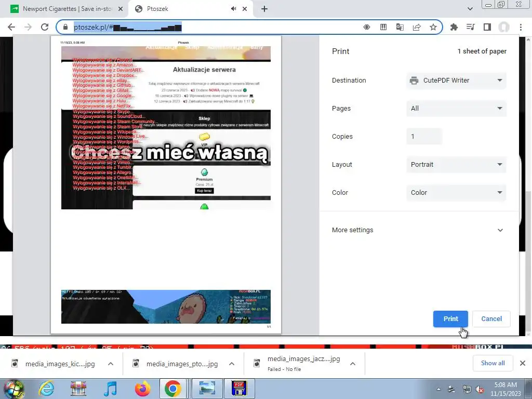Image resolution: width=532 pixels, height=399 pixels.
Task: Close the Newport Cigarettes tab
Action: [121, 9]
